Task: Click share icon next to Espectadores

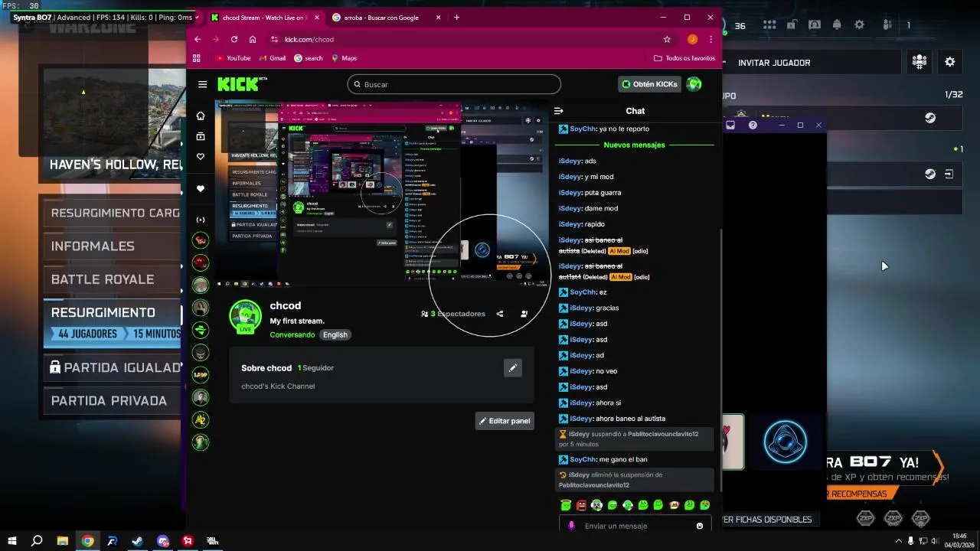Action: click(x=500, y=314)
